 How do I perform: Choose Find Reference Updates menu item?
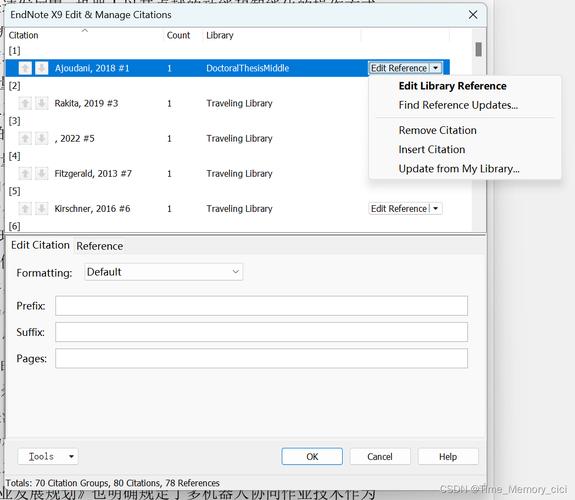coord(458,105)
